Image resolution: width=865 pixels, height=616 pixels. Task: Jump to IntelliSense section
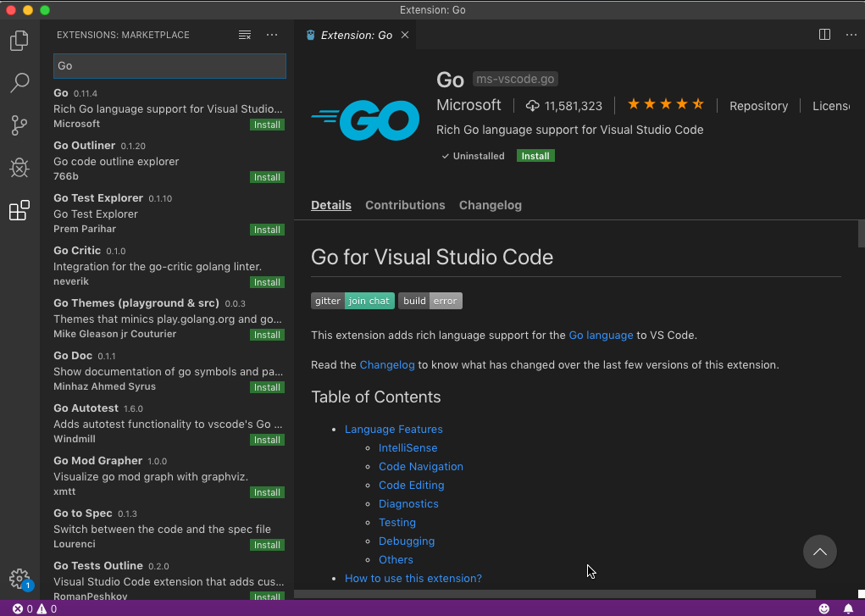[x=408, y=447]
